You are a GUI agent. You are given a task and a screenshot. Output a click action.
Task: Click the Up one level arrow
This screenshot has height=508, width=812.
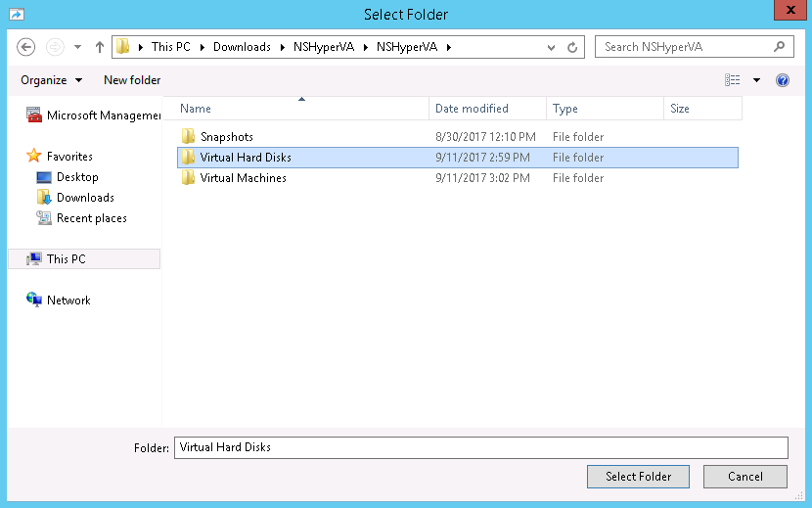[x=100, y=47]
